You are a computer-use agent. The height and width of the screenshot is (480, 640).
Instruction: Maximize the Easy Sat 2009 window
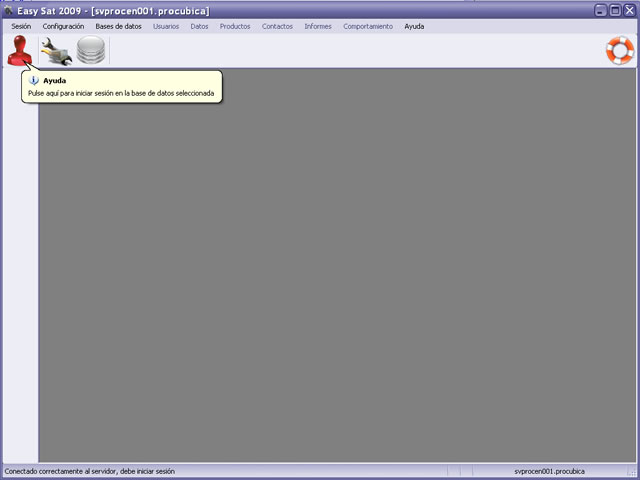pos(615,11)
